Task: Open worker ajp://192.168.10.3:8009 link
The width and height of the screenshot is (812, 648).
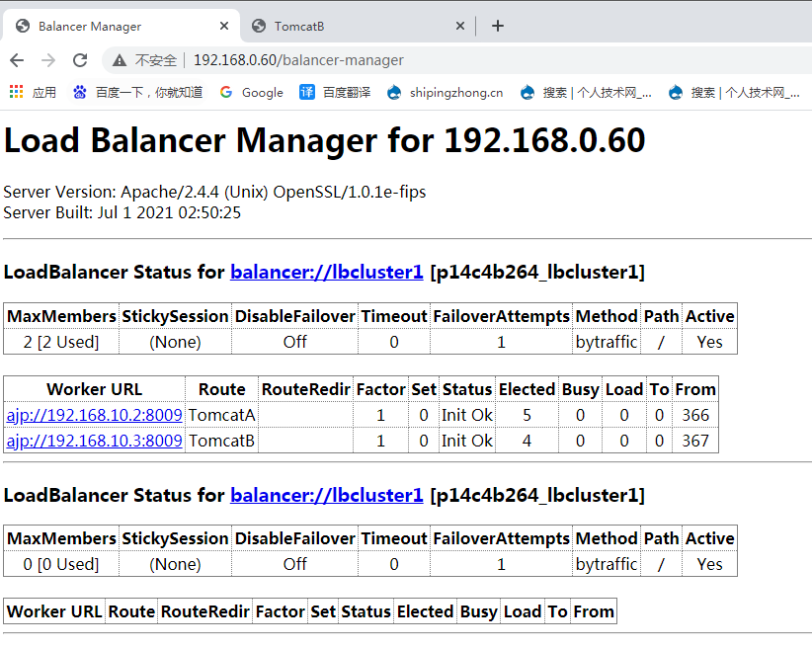Action: (94, 441)
